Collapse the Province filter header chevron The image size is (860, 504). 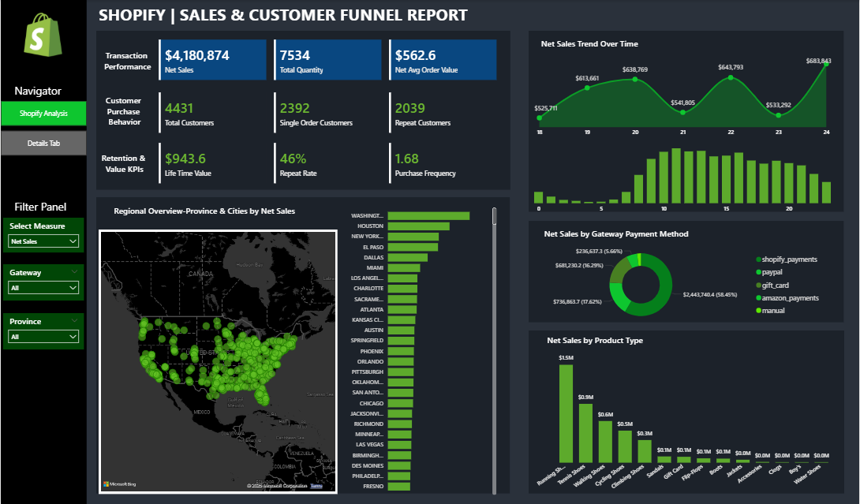click(75, 321)
